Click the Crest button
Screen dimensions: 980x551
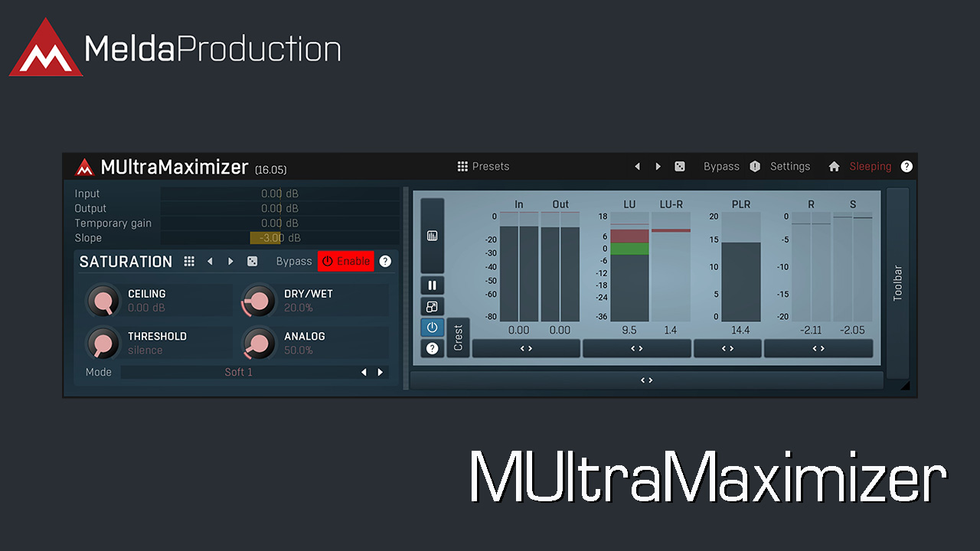click(458, 338)
